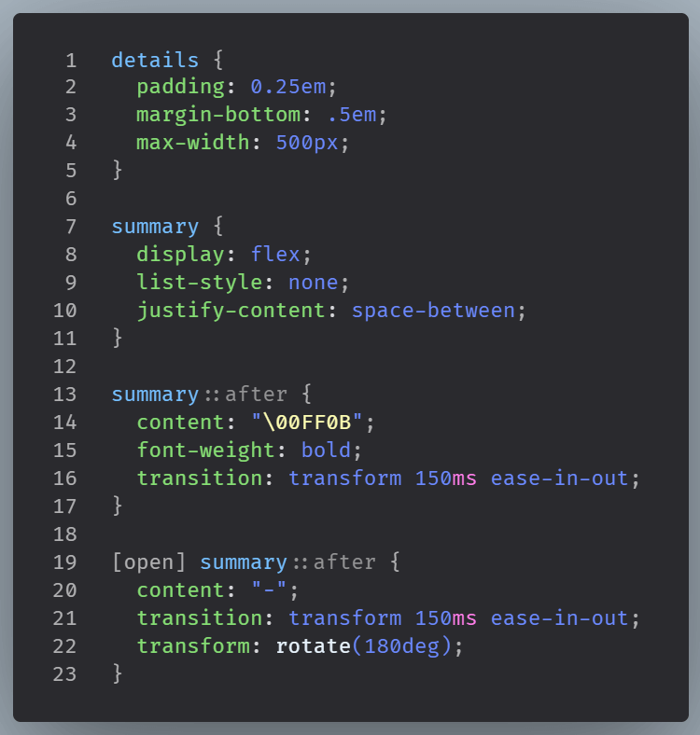Place cursor on the 'flex' display value
This screenshot has width=700, height=735.
(x=274, y=255)
